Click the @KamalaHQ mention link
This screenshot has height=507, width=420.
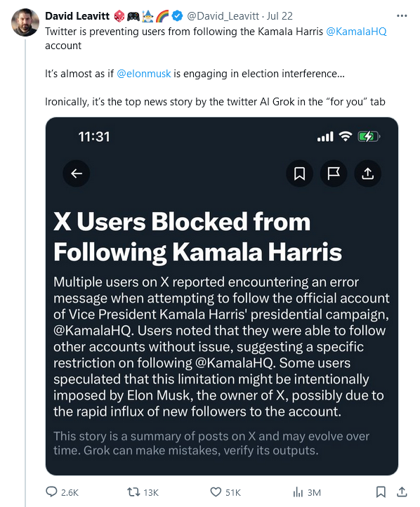[x=356, y=32]
